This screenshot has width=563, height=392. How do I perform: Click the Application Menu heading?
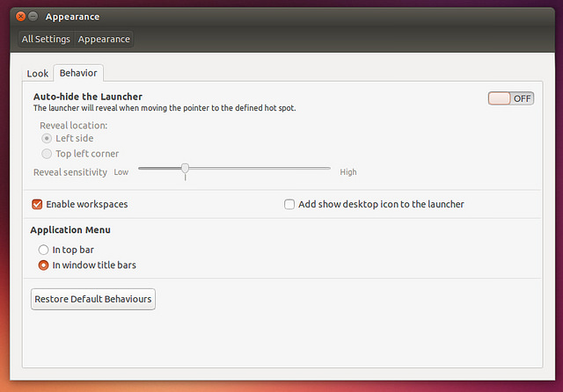pos(70,230)
